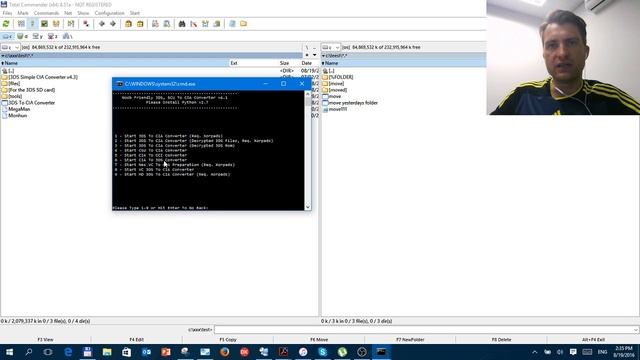
Task: Open Microsoft Edge from the taskbar
Action: 68,352
